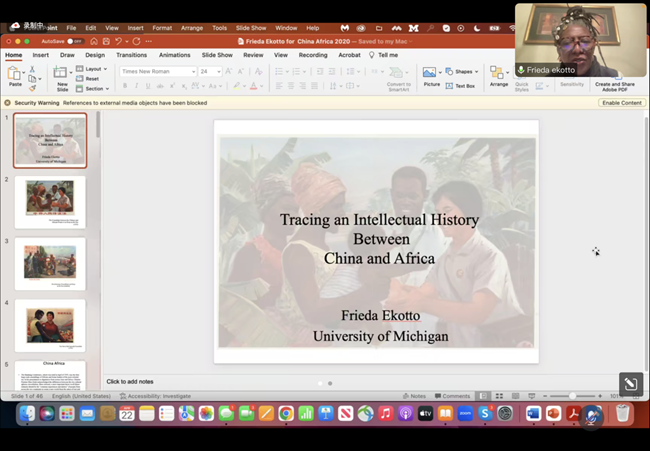Click Accessibility: Investigate in status bar

pyautogui.click(x=155, y=396)
